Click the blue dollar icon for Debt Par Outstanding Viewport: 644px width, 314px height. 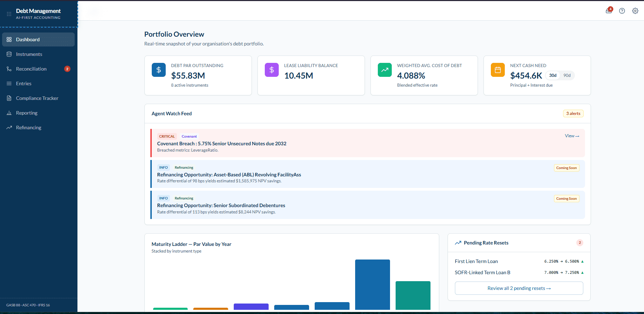point(159,70)
